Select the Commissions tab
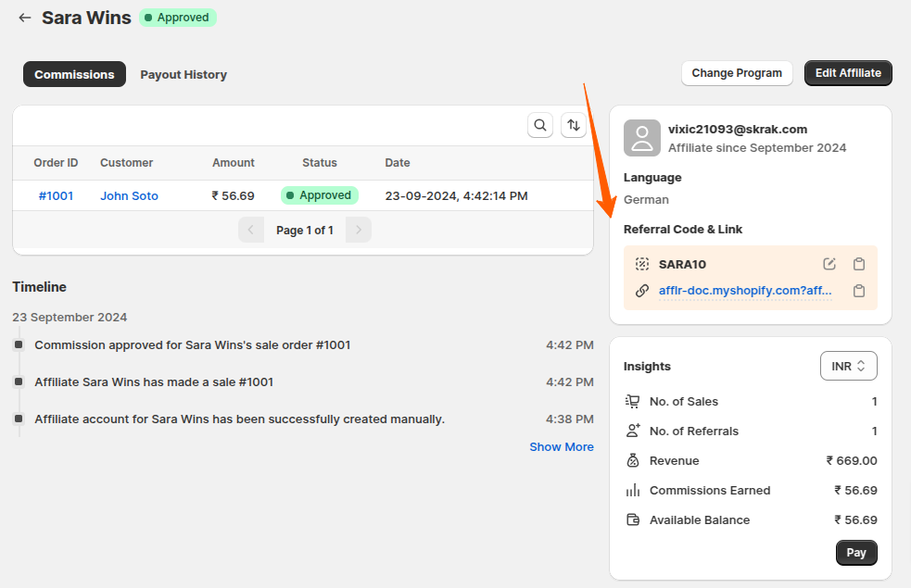911x588 pixels. pyautogui.click(x=74, y=74)
